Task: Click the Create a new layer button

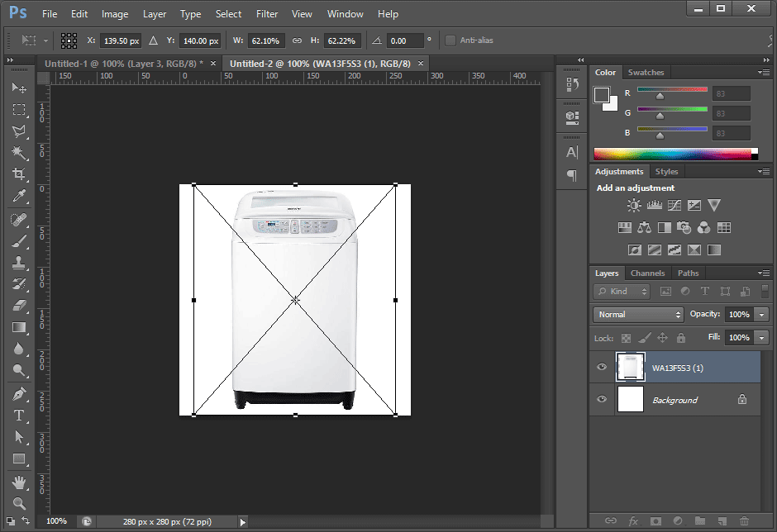Action: pos(722,521)
